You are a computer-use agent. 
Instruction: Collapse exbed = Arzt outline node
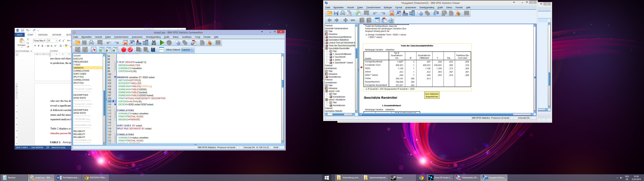pyautogui.click(x=327, y=91)
